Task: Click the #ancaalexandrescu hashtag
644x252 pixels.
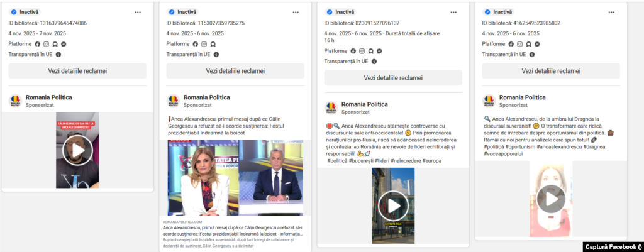Action: point(558,147)
